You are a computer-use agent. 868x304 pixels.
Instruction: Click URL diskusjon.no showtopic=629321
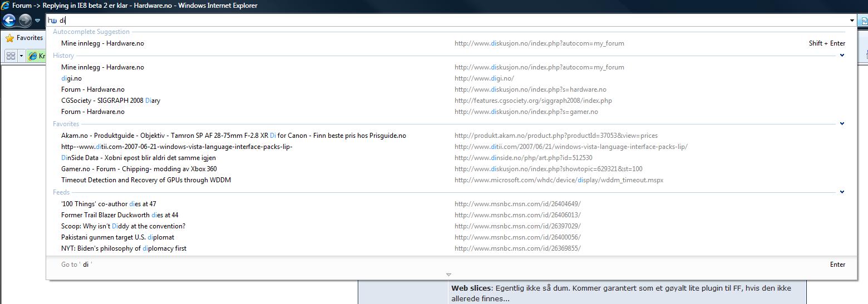(x=548, y=169)
